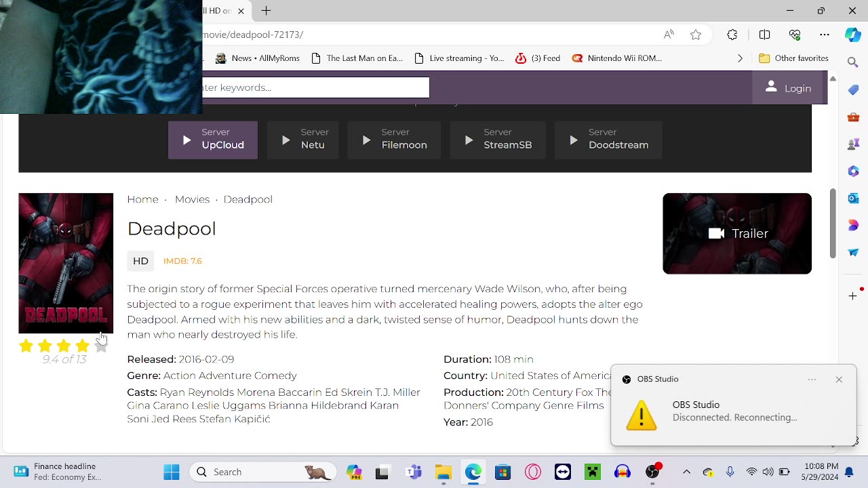Select Server Netu

click(303, 140)
